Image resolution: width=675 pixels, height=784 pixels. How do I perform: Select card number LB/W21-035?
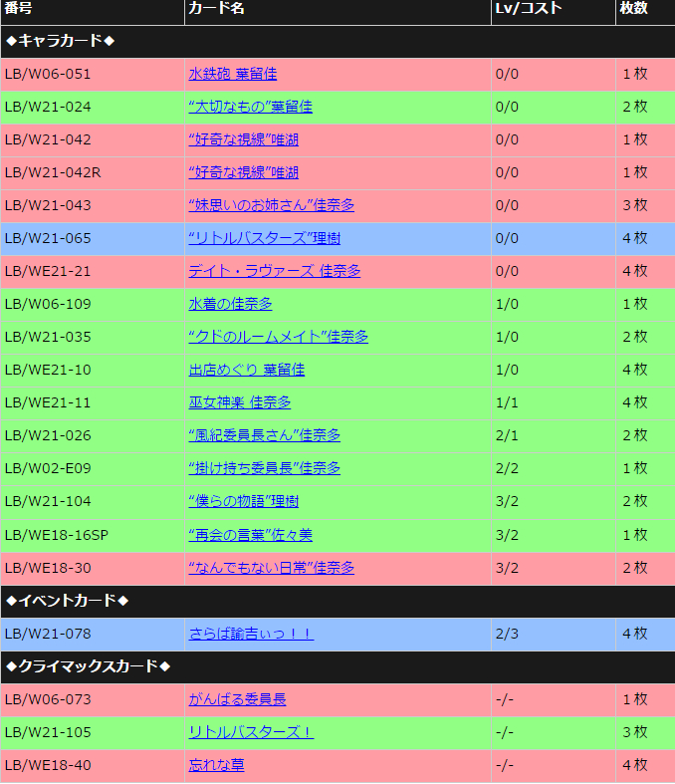point(48,338)
